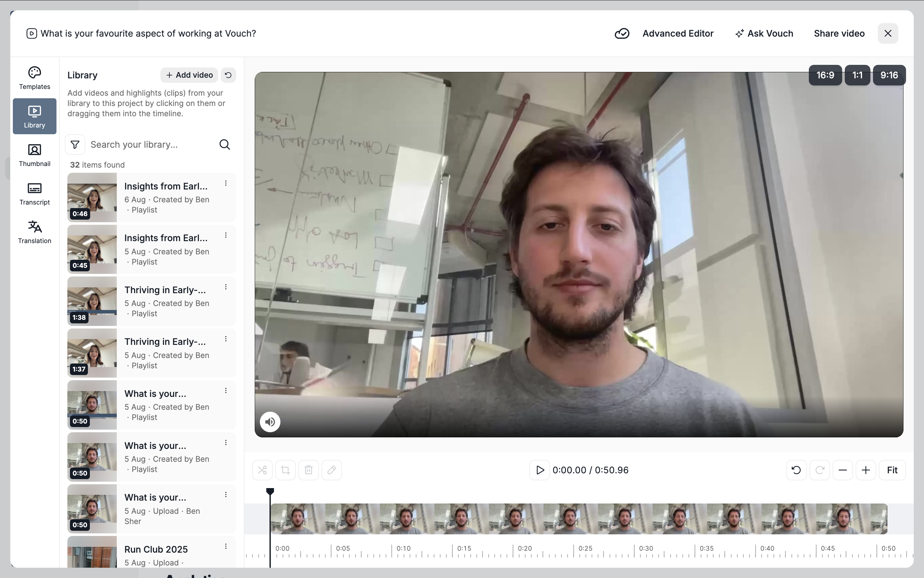The height and width of the screenshot is (578, 924).
Task: Undo the last edit
Action: [797, 470]
